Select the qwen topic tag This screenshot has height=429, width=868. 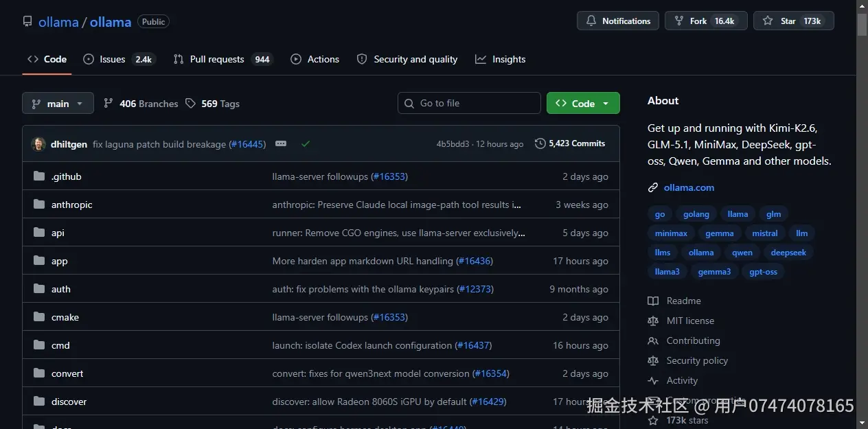pos(742,253)
